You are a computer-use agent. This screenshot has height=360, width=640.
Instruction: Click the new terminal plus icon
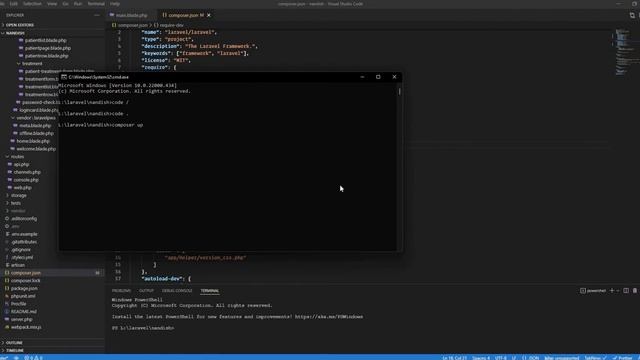[x=611, y=291]
